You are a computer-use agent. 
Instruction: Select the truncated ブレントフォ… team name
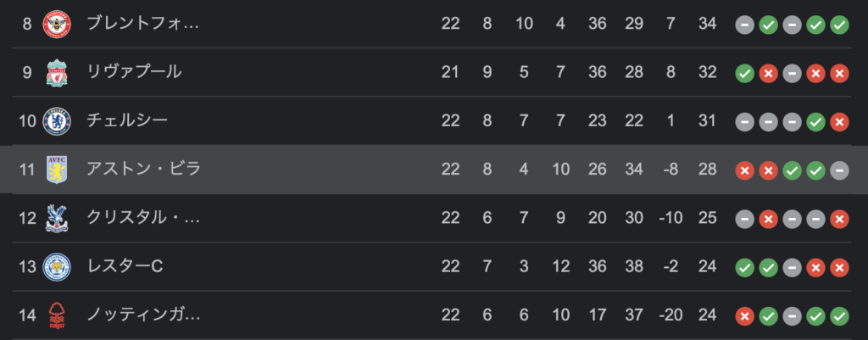coord(142,24)
